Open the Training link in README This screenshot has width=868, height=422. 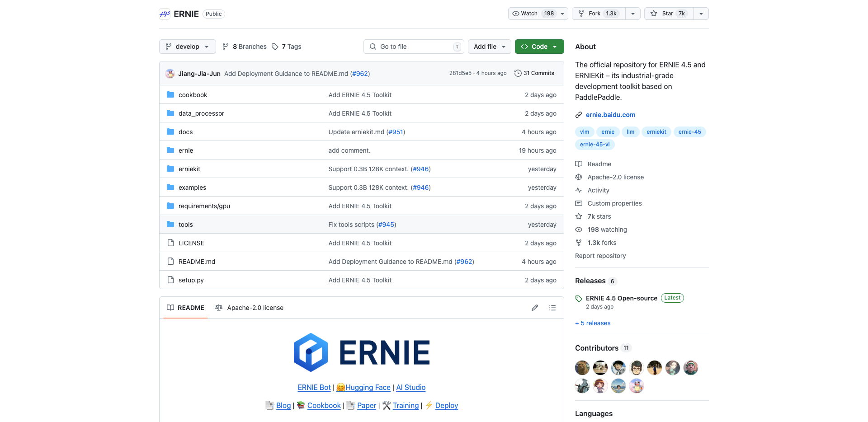coord(406,405)
